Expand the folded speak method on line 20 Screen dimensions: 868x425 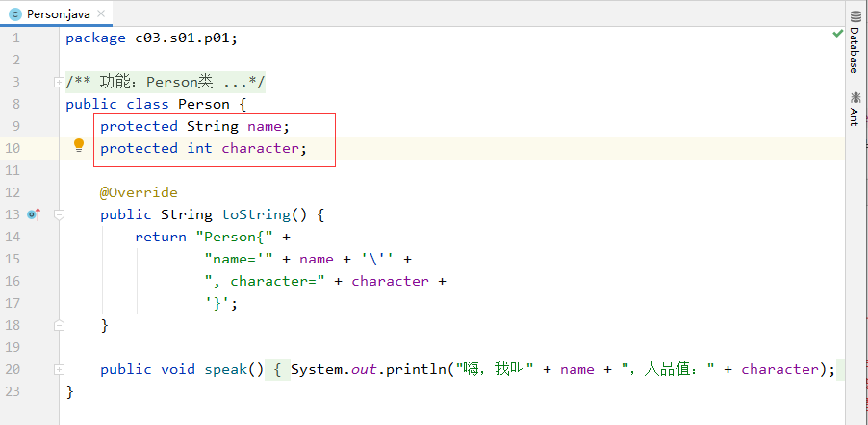point(59,369)
